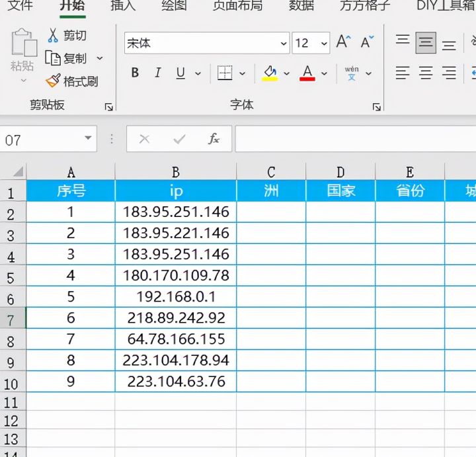Set top vertical alignment

tap(403, 40)
